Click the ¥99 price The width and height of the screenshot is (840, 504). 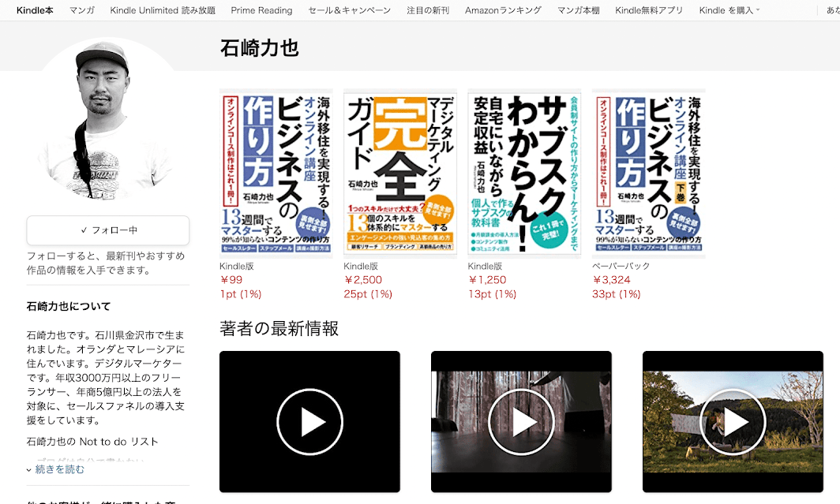pos(231,280)
